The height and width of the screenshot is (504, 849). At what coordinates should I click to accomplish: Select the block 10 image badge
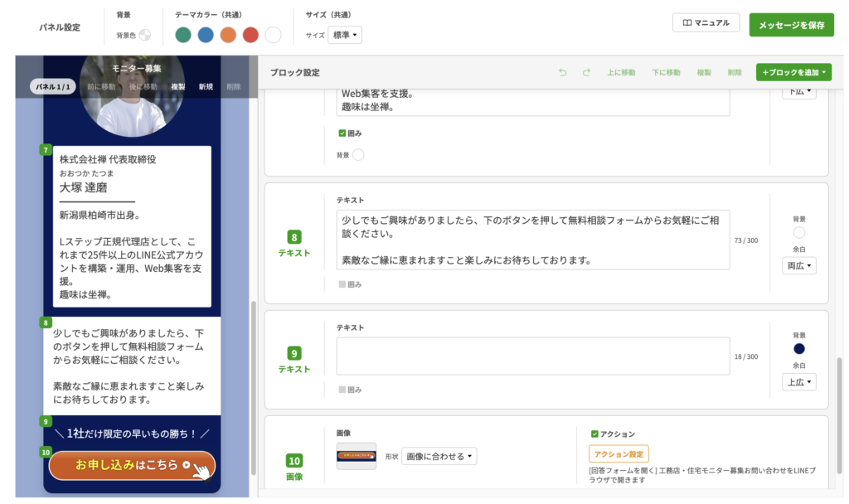pyautogui.click(x=294, y=460)
